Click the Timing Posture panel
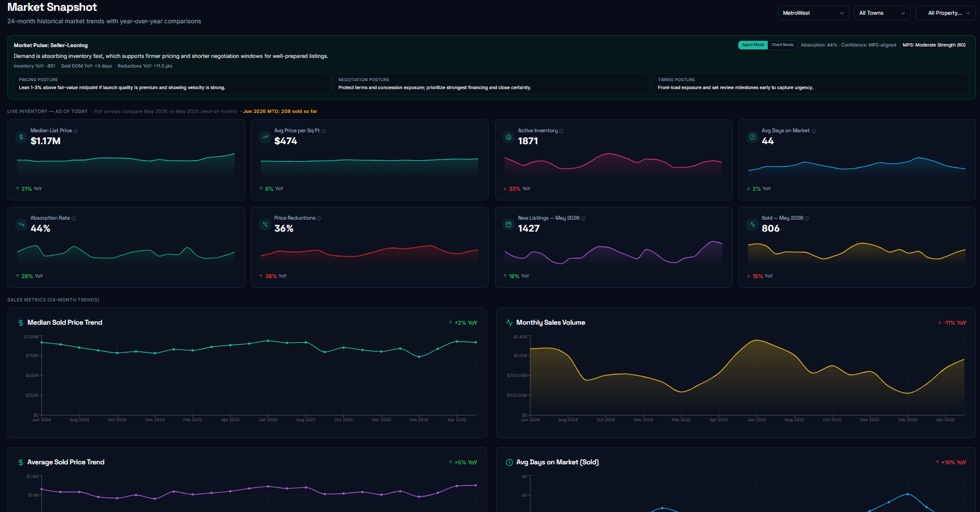Viewport: 980px width, 512px height. click(x=811, y=83)
